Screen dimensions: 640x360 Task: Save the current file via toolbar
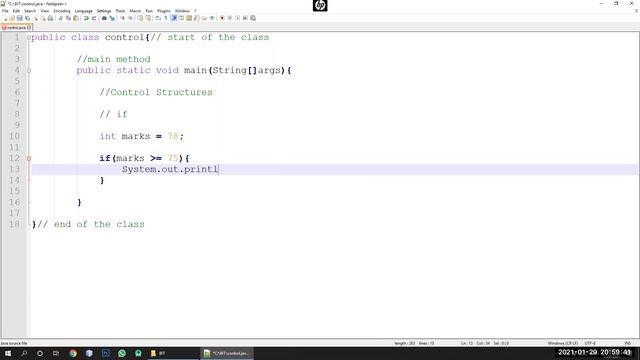click(x=20, y=18)
